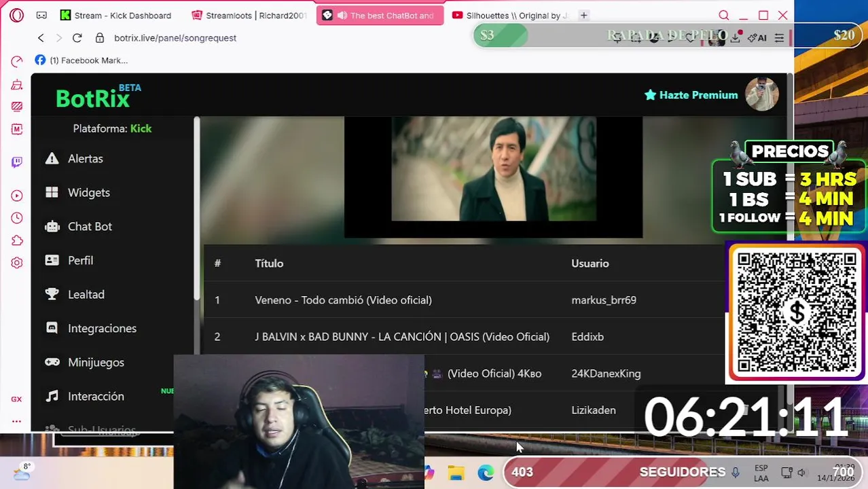
Task: Click the Interacción music note icon
Action: coord(52,396)
